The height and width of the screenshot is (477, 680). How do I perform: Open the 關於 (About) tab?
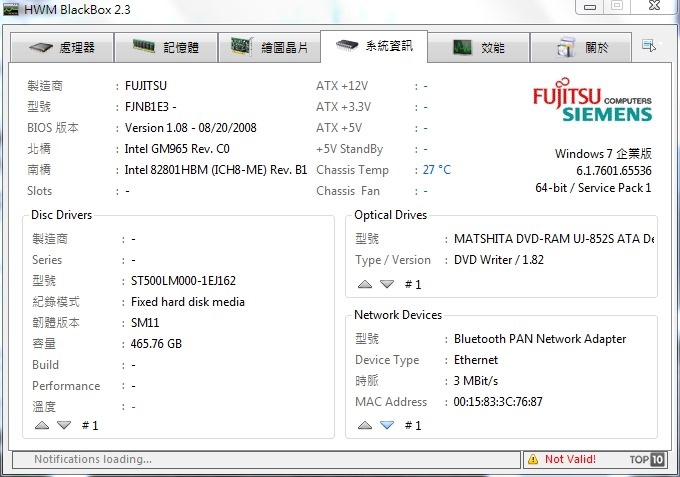pos(581,47)
